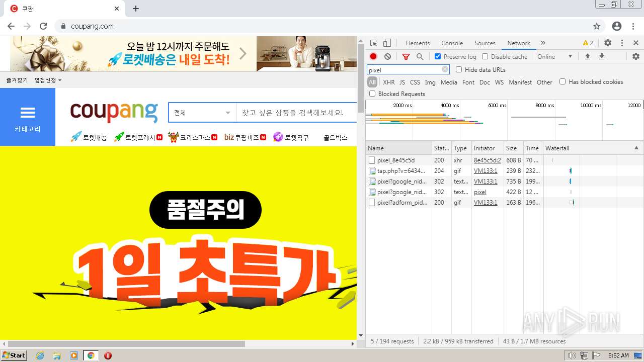Open the pixel initiator link
The width and height of the screenshot is (644, 362).
[x=480, y=192]
